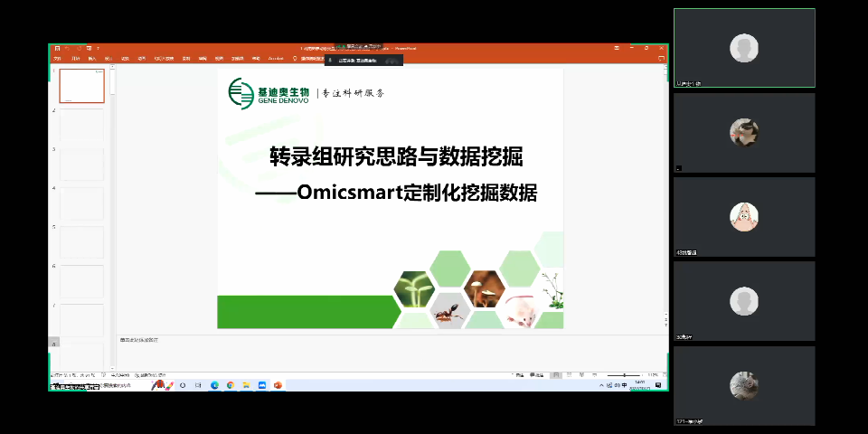This screenshot has width=868, height=434.
Task: Open Cortana circle icon on taskbar
Action: pyautogui.click(x=183, y=385)
